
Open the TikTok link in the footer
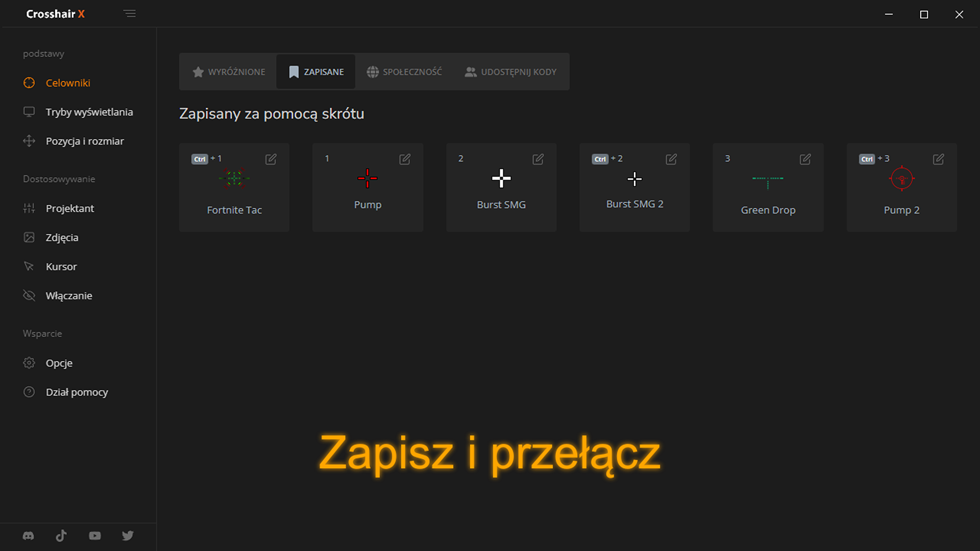click(61, 536)
